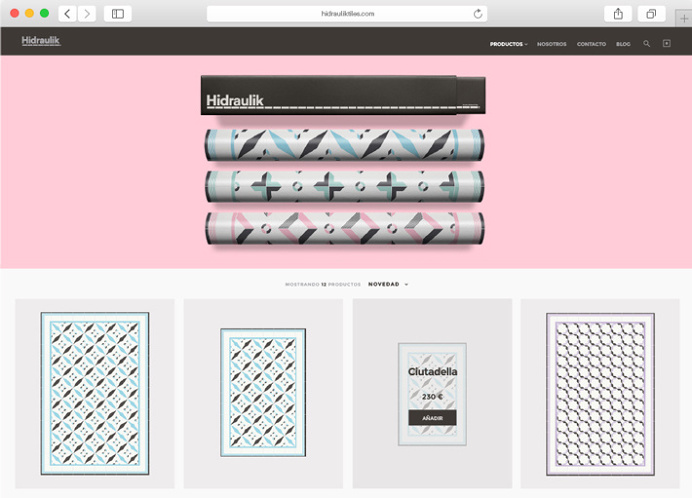Open a new tab with plus button
This screenshot has height=498, width=692.
683,20
